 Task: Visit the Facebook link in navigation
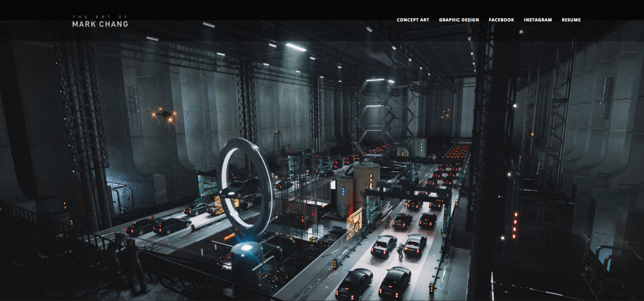click(501, 20)
